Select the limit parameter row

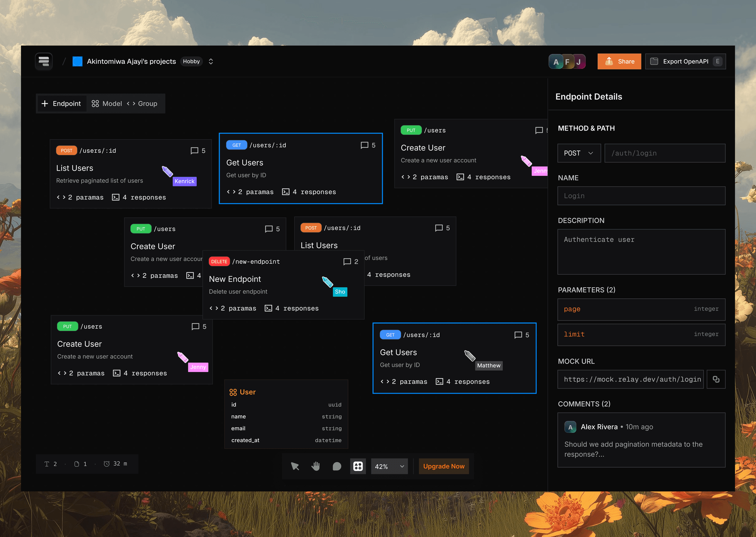point(641,334)
